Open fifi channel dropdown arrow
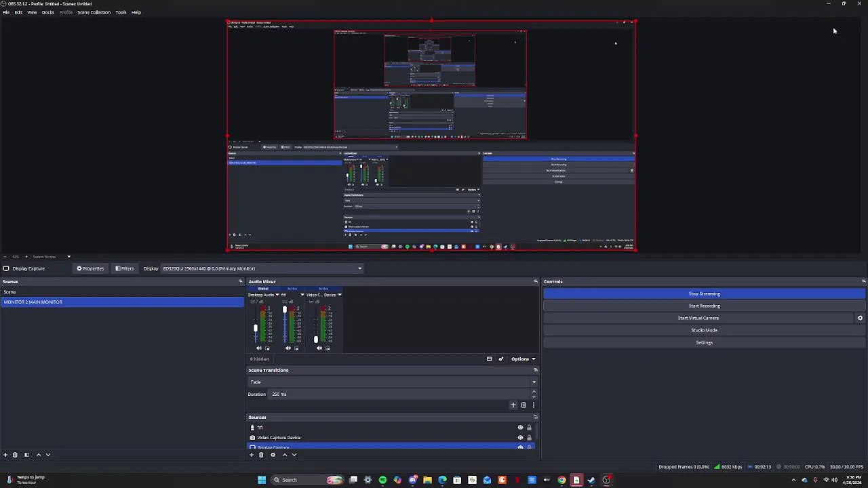 click(x=302, y=295)
